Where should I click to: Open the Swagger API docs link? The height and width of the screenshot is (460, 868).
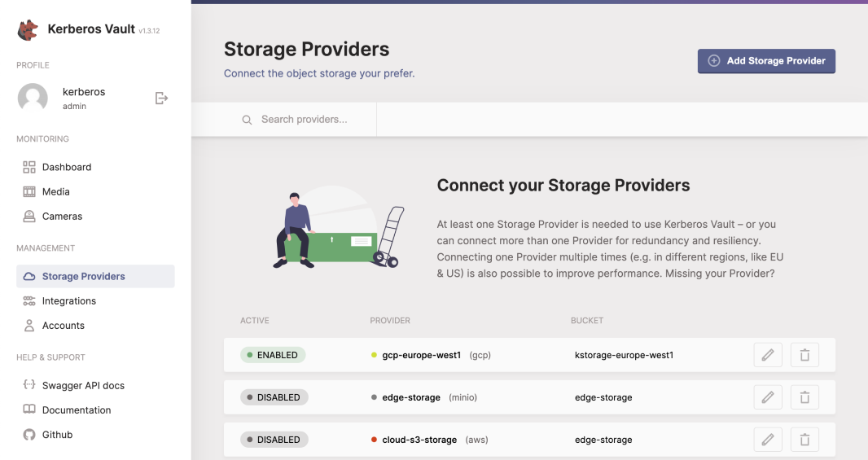click(x=83, y=386)
